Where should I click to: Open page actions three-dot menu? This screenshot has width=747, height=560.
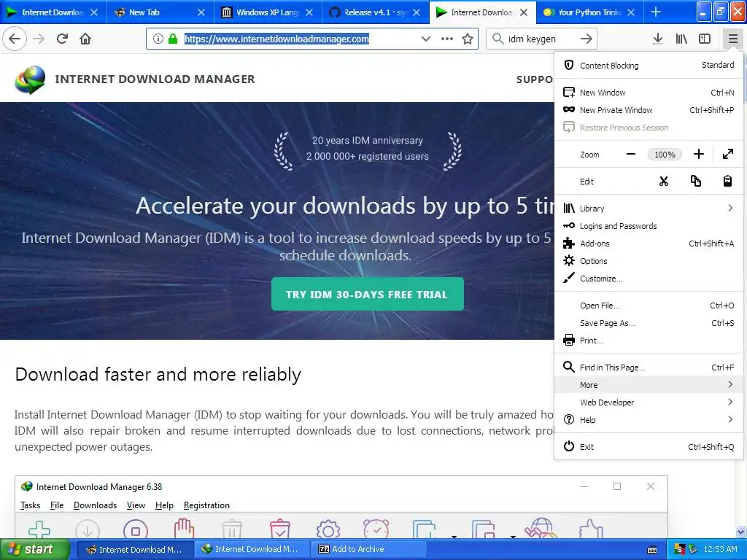(x=447, y=39)
